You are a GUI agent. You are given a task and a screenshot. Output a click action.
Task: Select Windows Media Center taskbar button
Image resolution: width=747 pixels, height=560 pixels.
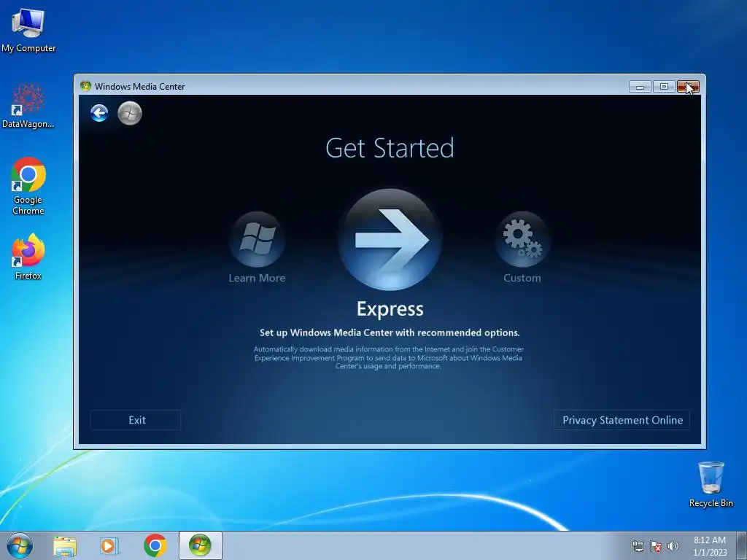pyautogui.click(x=200, y=545)
